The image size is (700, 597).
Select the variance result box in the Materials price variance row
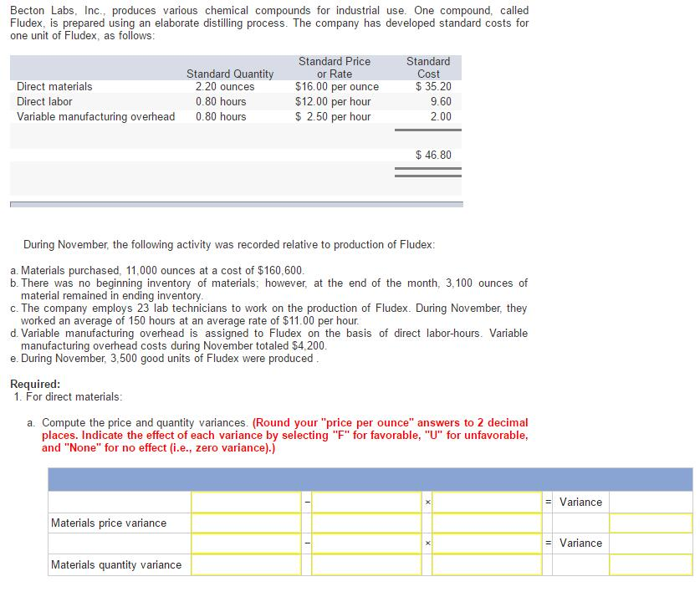coord(651,523)
